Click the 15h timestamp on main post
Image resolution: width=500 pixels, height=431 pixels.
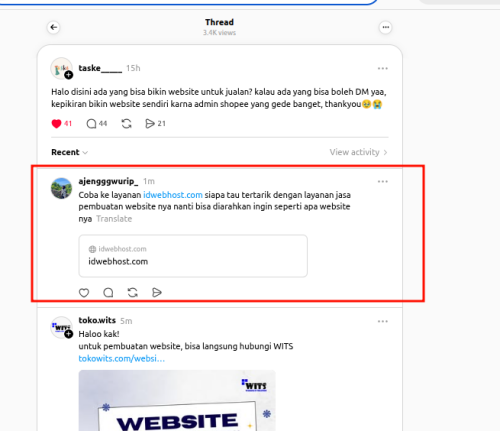[133, 68]
